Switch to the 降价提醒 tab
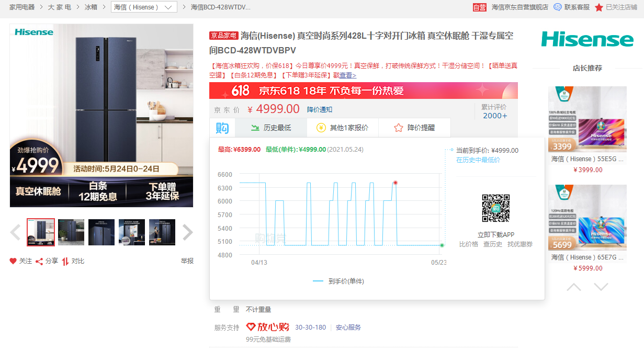644x350 pixels. tap(414, 128)
